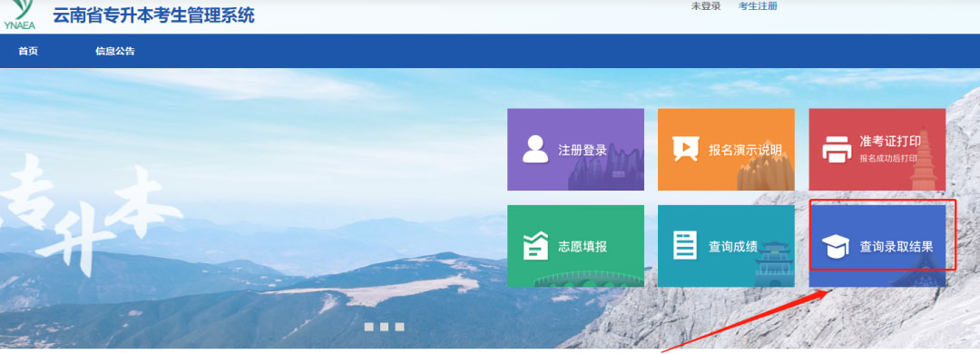Click the 考生注册 link at top
Image resolution: width=980 pixels, height=354 pixels.
(758, 6)
